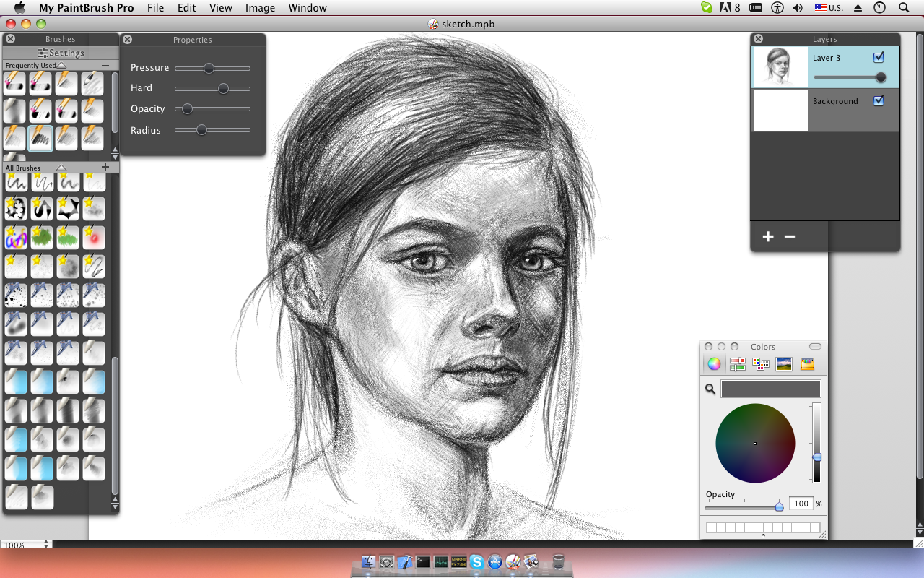The width and height of the screenshot is (924, 578).
Task: Collapse the Frequently Used brushes section
Action: (x=61, y=66)
